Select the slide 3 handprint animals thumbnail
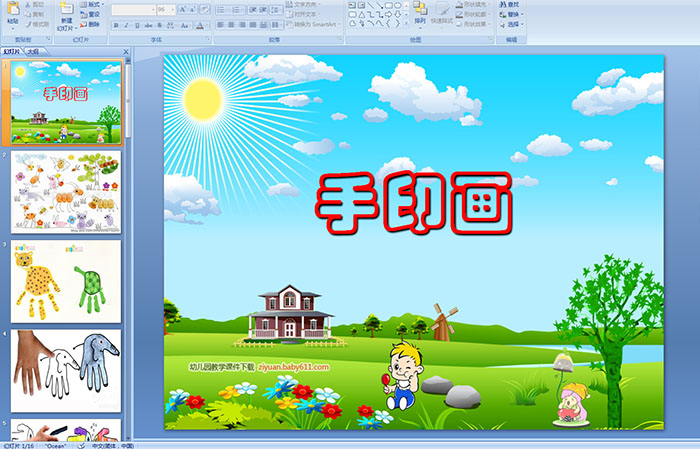Screen dimensions: 700x449 (66, 280)
